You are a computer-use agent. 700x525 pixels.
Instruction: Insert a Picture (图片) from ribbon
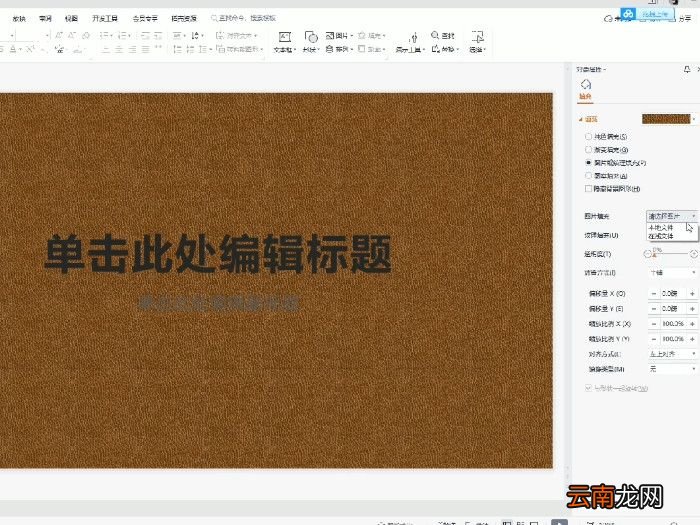(339, 36)
